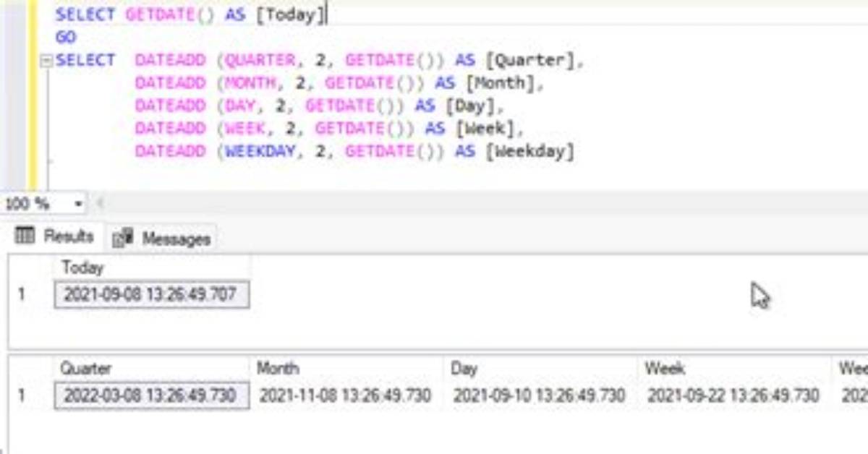Image resolution: width=868 pixels, height=454 pixels.
Task: Click the Day column header
Action: point(540,369)
